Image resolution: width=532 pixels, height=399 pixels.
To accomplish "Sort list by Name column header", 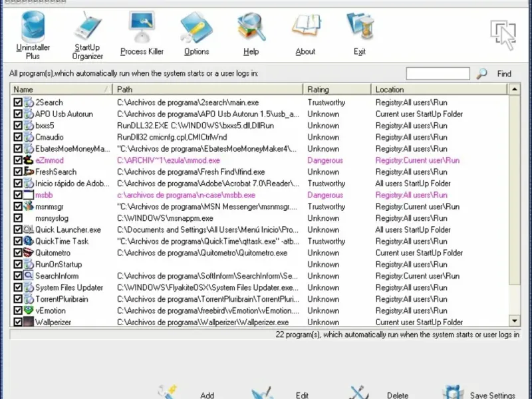I will pos(61,89).
